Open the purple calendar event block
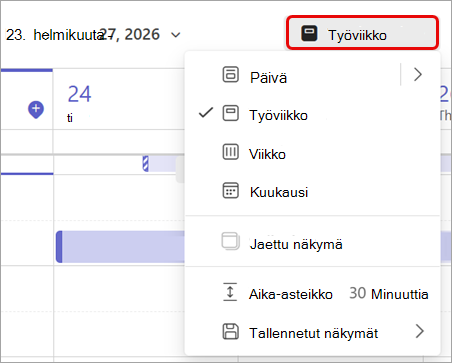 120,247
